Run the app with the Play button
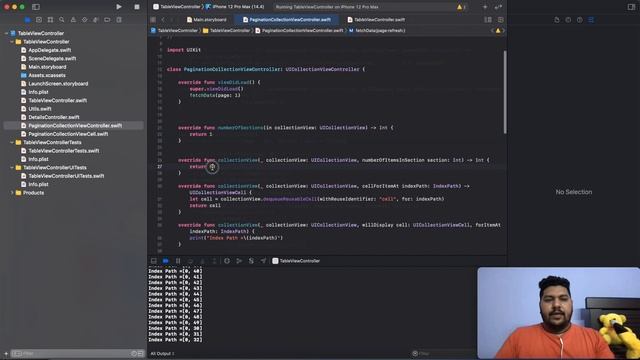The width and height of the screenshot is (640, 360). 119,7
